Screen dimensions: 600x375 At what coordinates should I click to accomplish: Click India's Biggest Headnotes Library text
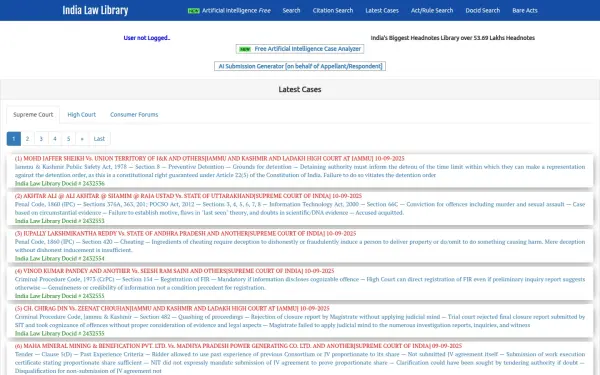pyautogui.click(x=453, y=38)
